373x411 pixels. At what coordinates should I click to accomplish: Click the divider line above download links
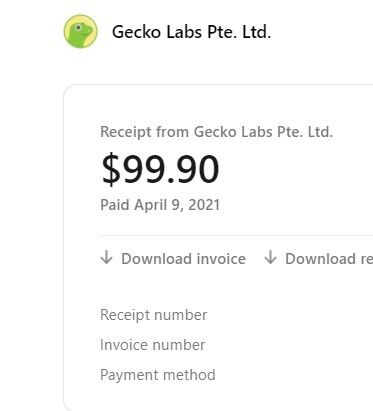click(236, 235)
